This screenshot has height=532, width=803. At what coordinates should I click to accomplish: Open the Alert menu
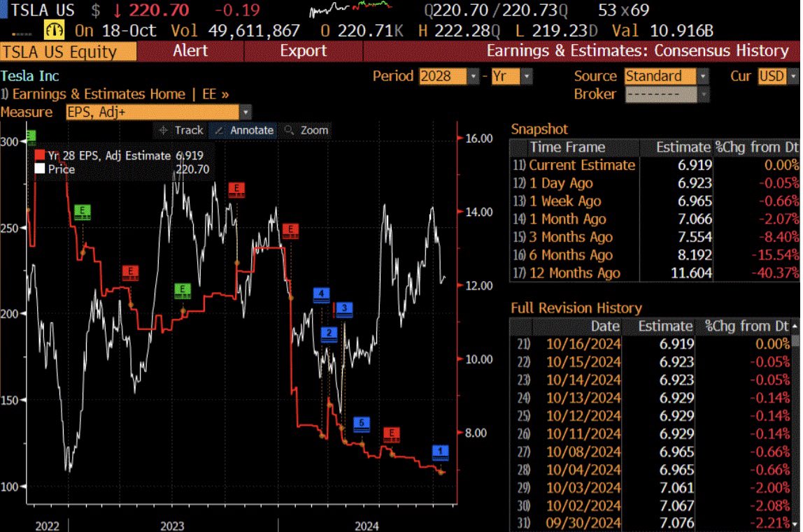tap(190, 51)
